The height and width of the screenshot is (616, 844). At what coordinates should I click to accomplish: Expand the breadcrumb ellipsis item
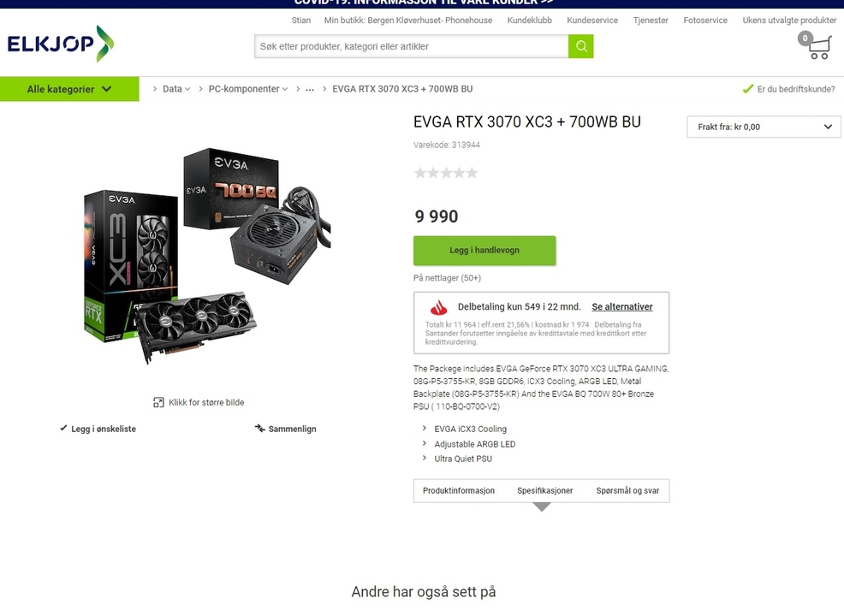[310, 89]
